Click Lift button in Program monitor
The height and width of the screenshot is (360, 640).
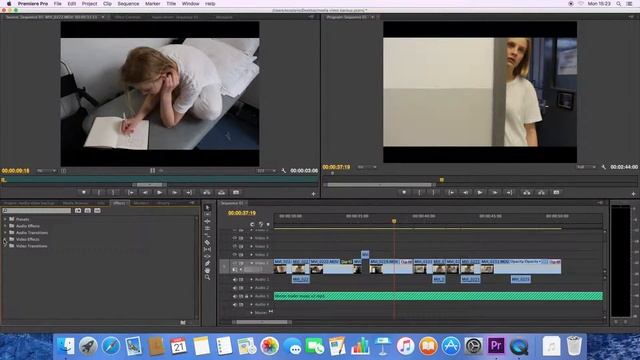527,193
